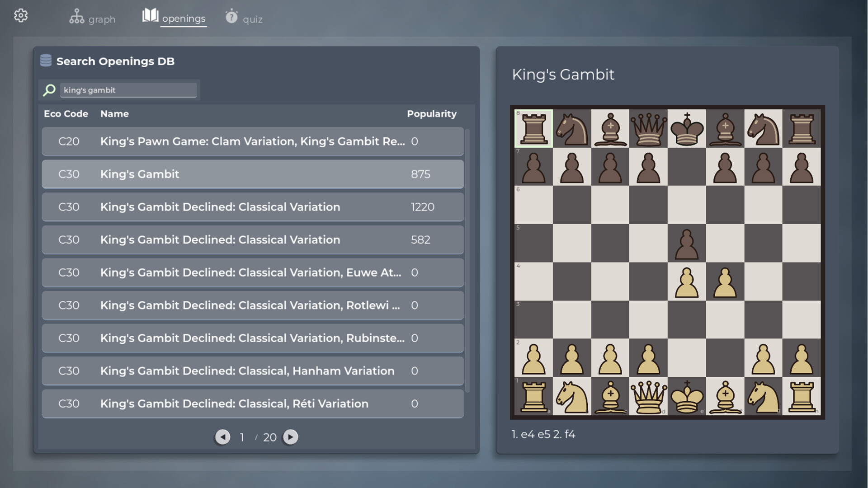Click the database icon beside Search Openings DB
Image resolution: width=868 pixels, height=488 pixels.
tap(46, 60)
